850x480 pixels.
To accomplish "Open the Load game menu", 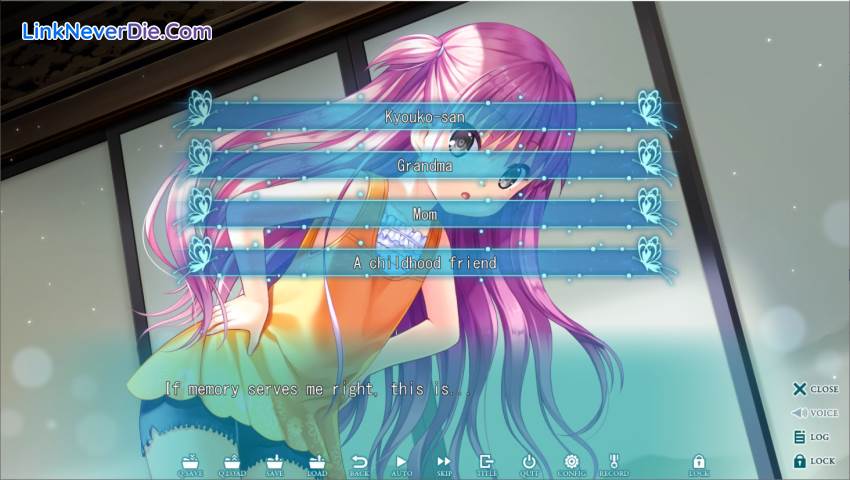I will click(317, 464).
